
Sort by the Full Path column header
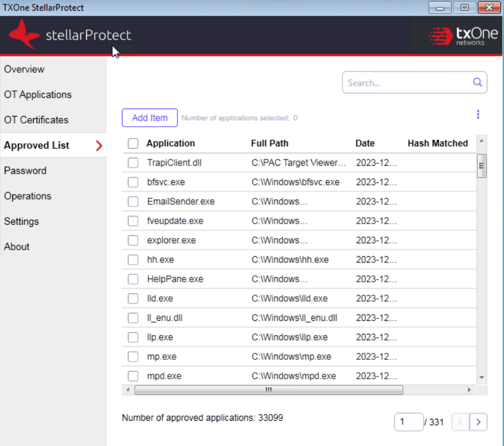point(270,143)
